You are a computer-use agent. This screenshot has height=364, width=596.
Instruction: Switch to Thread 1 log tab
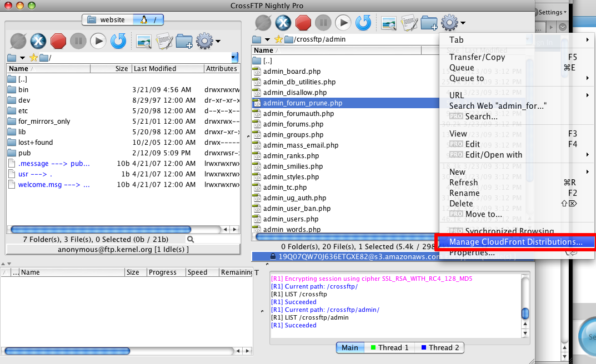pos(389,348)
